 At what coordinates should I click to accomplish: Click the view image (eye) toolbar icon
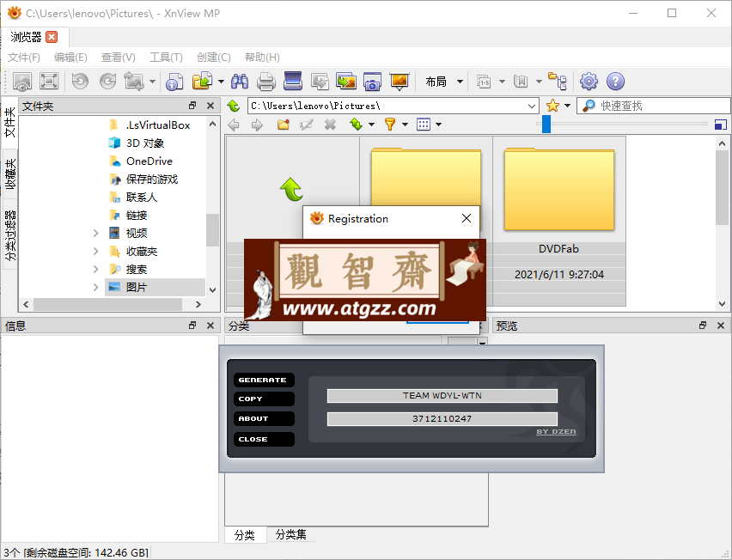coord(22,82)
